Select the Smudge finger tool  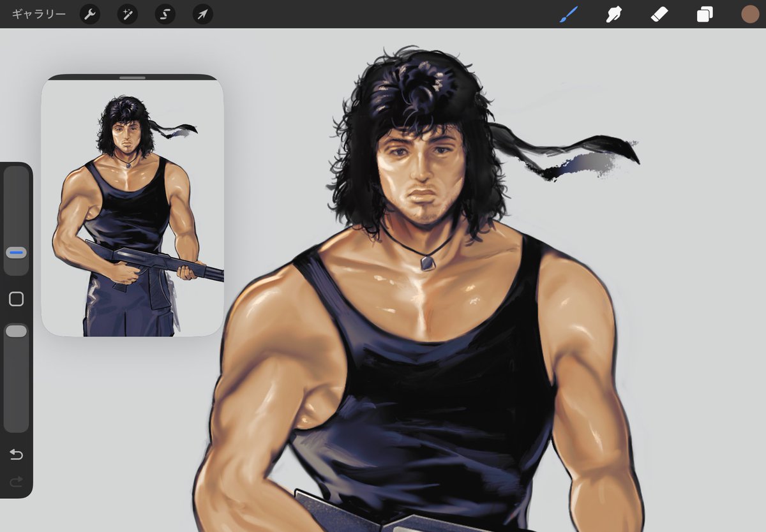click(613, 14)
